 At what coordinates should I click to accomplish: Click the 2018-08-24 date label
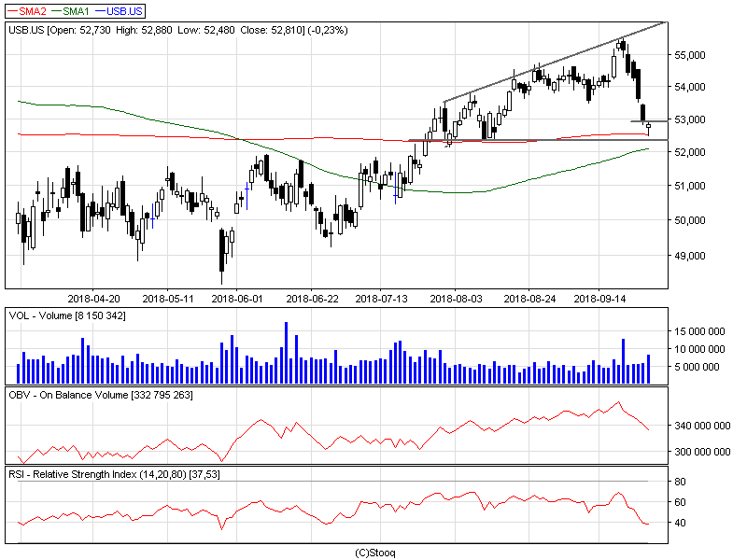coord(529,299)
